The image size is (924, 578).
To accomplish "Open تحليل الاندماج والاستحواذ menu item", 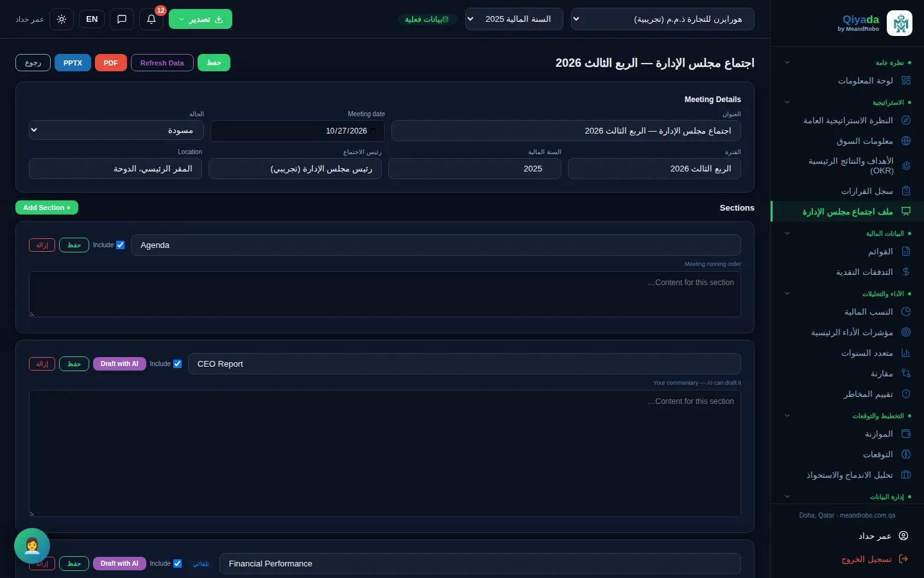I will click(847, 475).
